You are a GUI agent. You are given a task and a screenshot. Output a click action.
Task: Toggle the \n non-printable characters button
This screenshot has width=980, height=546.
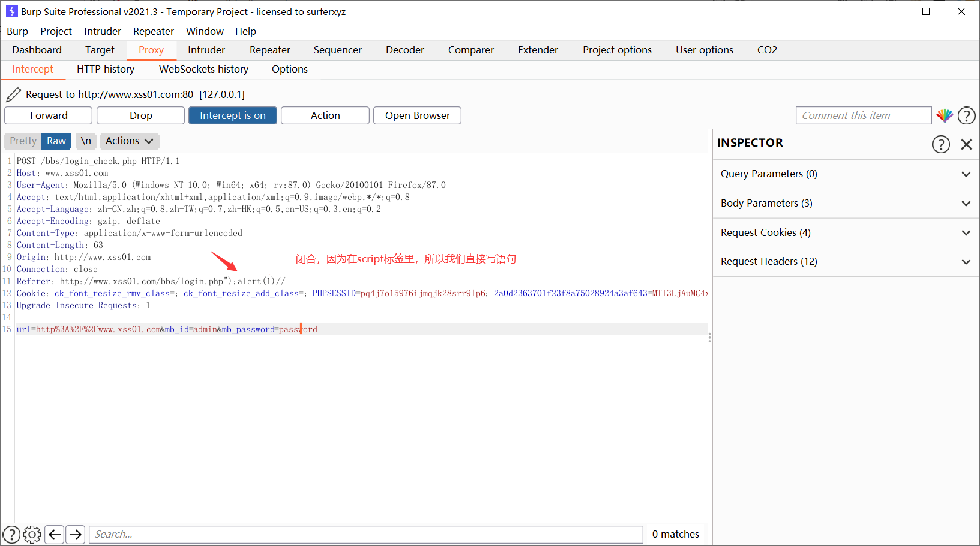point(86,141)
